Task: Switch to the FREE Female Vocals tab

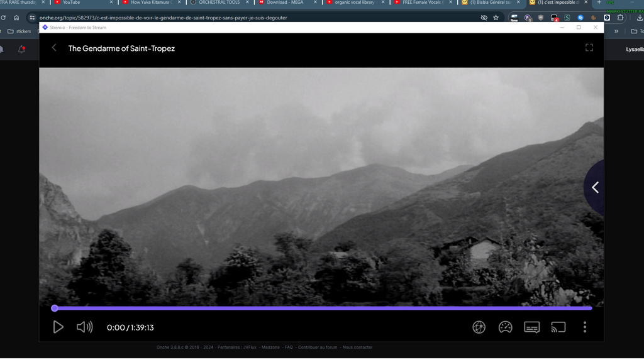Action: coord(423,3)
